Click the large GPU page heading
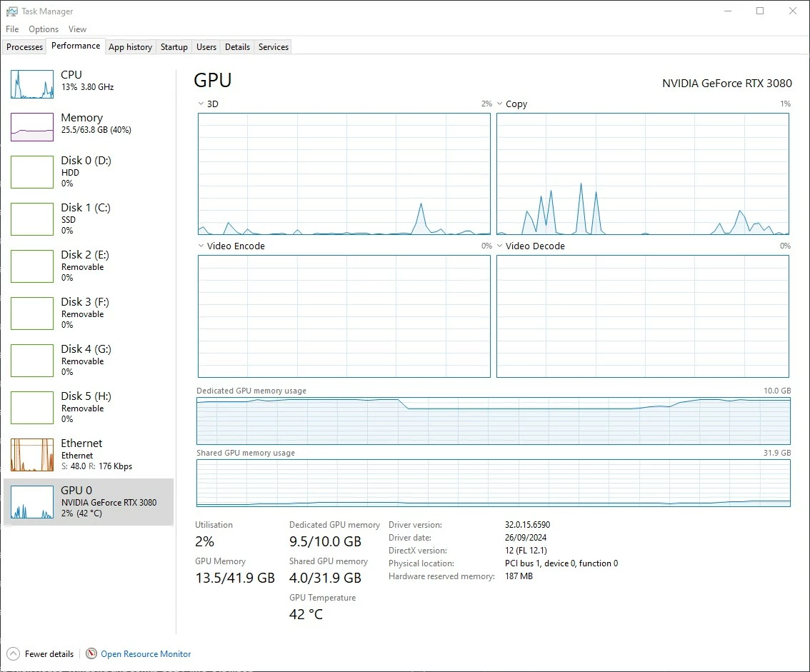The image size is (810, 672). point(213,80)
